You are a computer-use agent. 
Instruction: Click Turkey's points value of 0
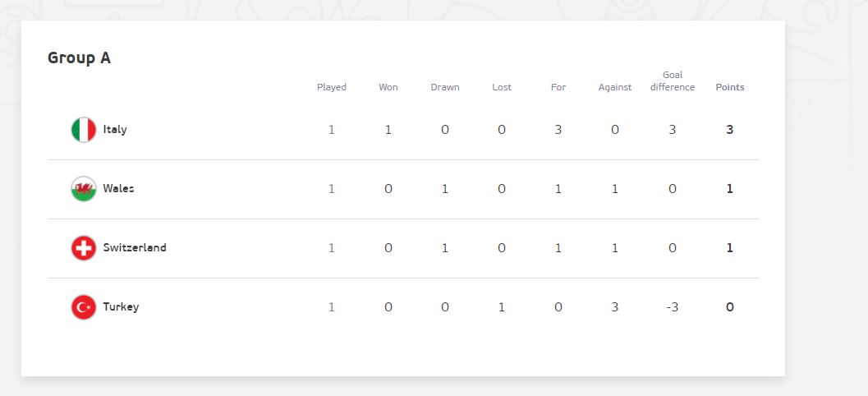[x=730, y=307]
